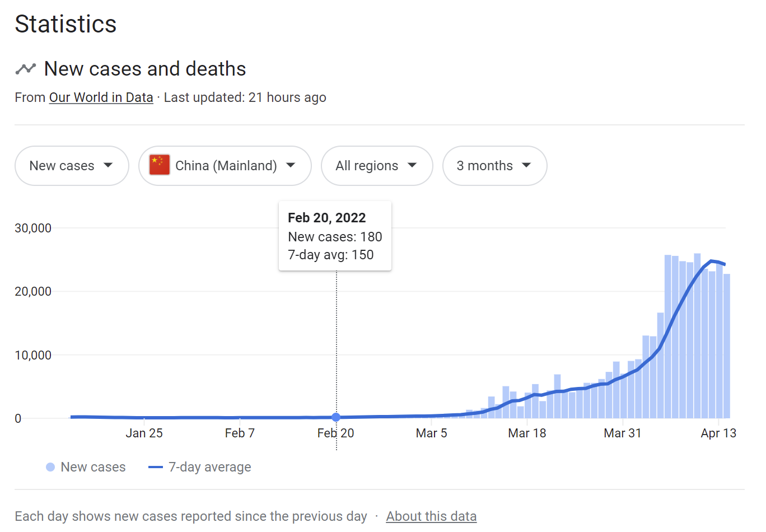Click the Jan 25 axis label
Viewport: 766px width, 532px height.
pyautogui.click(x=144, y=433)
